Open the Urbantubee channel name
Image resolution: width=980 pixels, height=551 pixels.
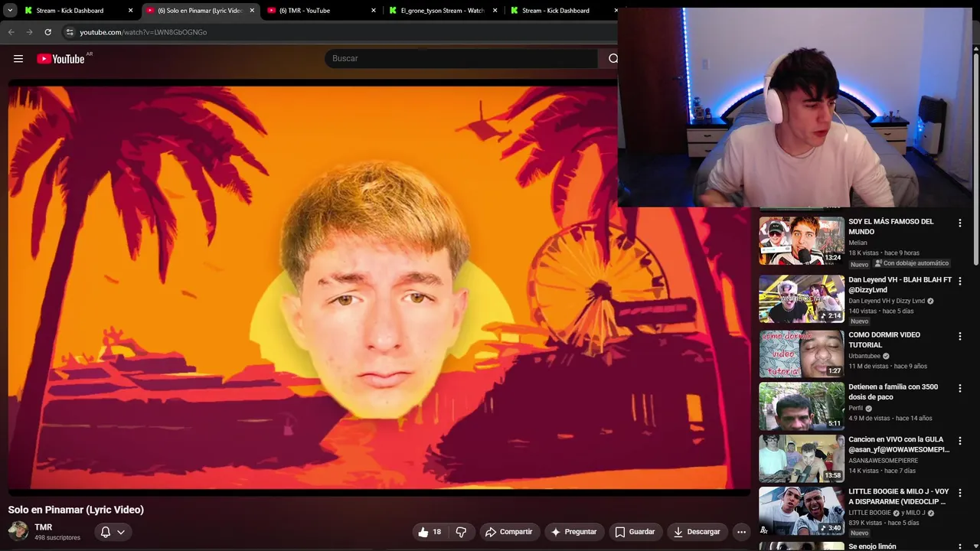pos(864,356)
